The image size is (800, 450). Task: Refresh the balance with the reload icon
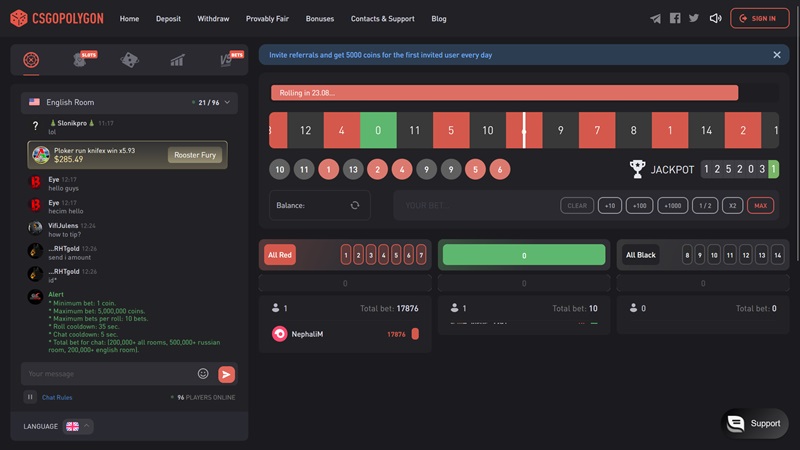[x=355, y=205]
